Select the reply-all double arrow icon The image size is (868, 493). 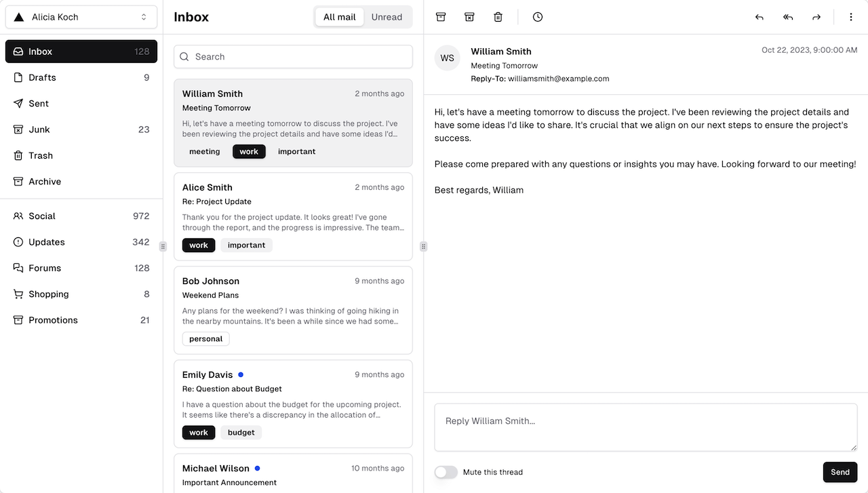(x=788, y=16)
